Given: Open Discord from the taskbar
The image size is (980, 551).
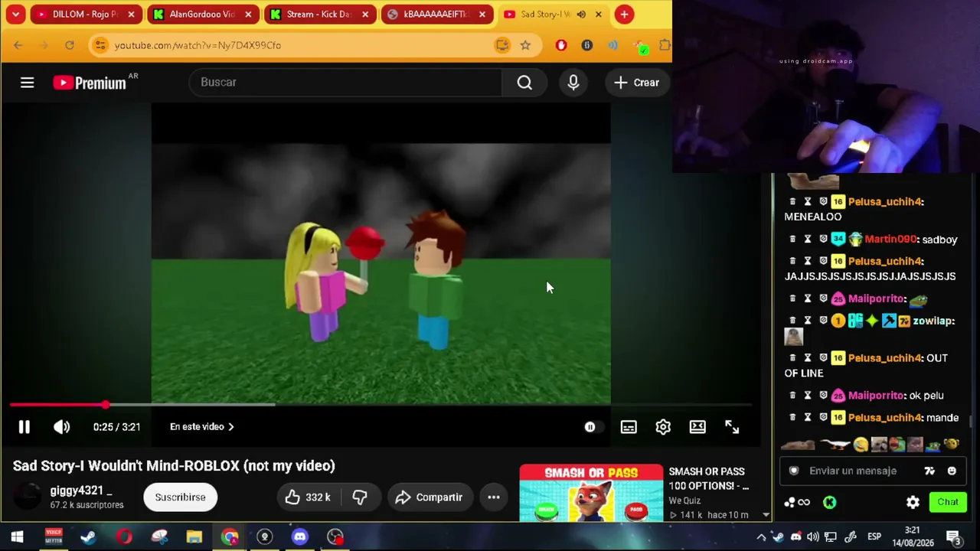Looking at the screenshot, I should coord(299,536).
